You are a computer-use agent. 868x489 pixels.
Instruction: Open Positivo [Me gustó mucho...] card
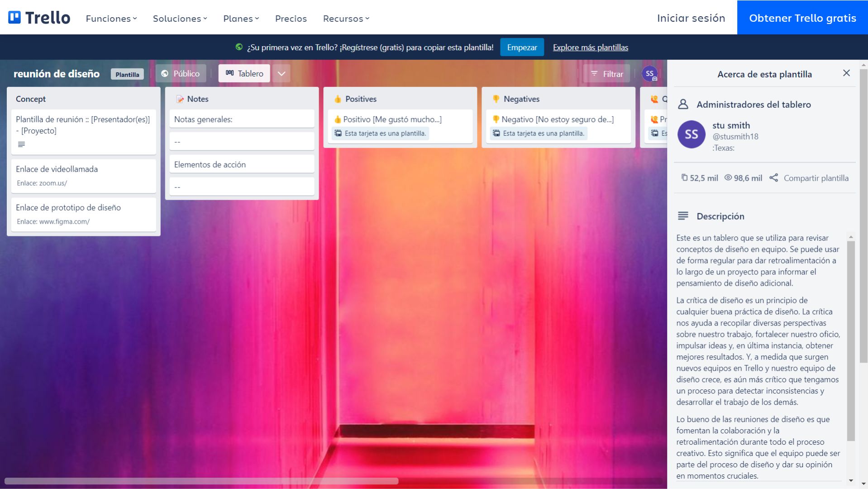(x=401, y=126)
